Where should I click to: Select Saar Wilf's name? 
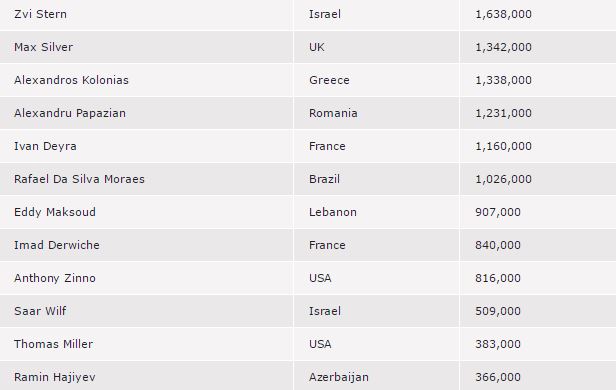(x=40, y=311)
